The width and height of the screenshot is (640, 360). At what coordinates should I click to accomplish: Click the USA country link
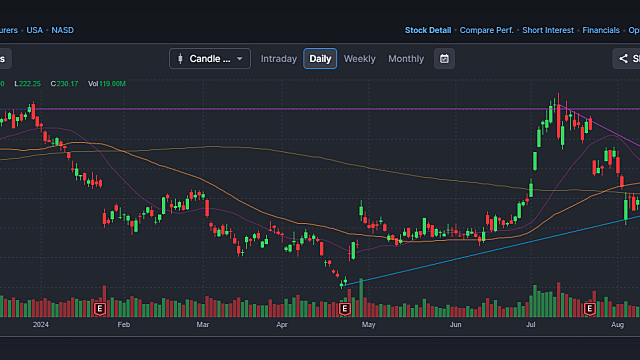click(x=34, y=30)
